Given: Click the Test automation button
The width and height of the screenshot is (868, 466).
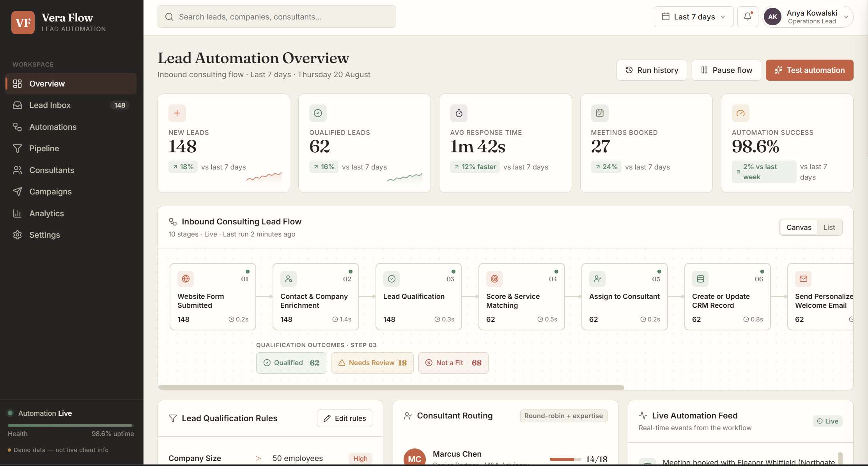Looking at the screenshot, I should tap(810, 70).
